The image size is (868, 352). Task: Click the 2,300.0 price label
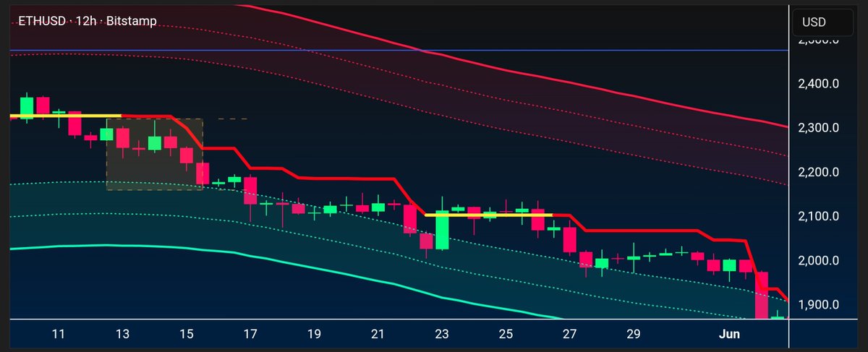pyautogui.click(x=817, y=128)
